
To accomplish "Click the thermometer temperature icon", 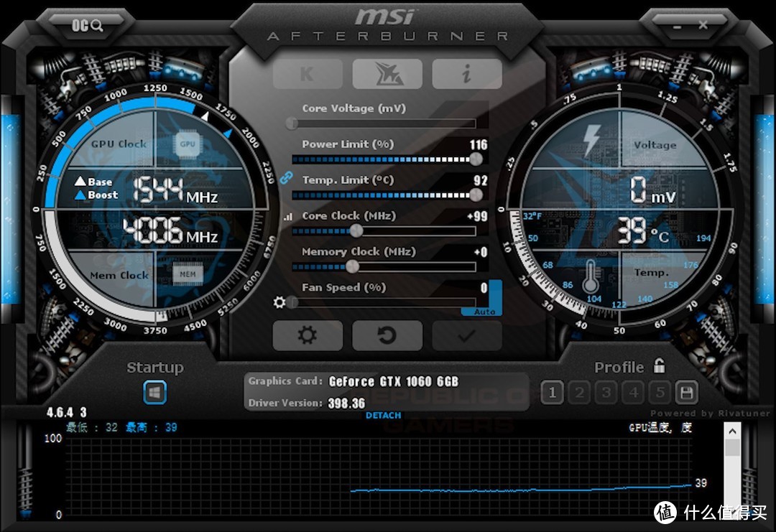I will point(590,277).
